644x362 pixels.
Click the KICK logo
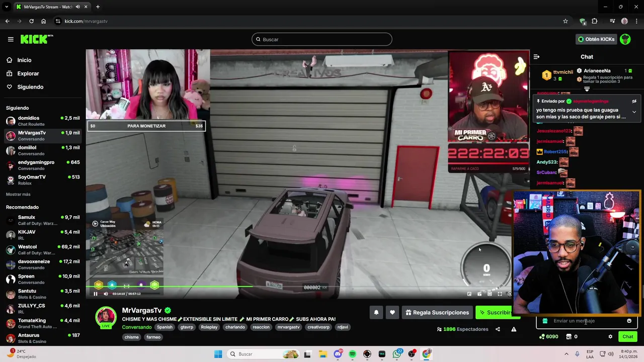click(36, 39)
